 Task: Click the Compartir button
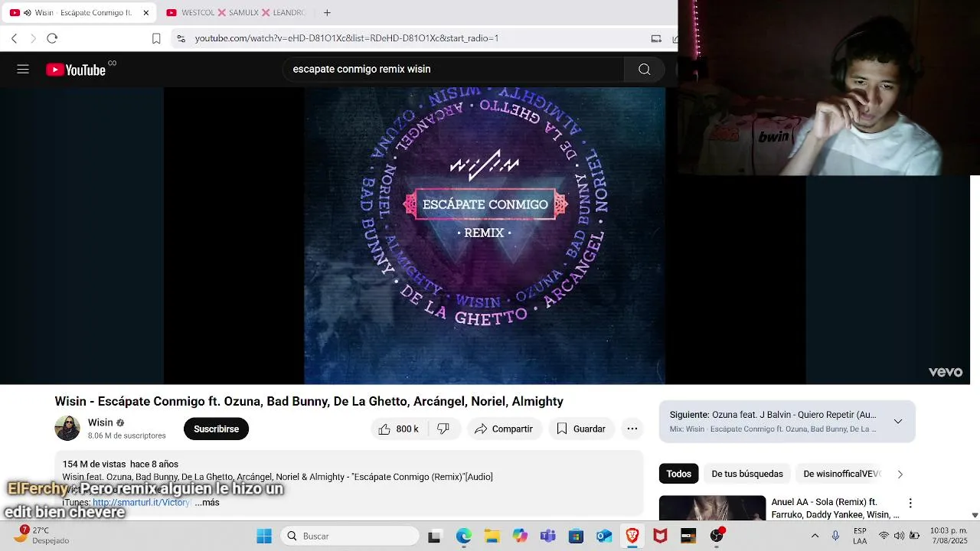(504, 429)
